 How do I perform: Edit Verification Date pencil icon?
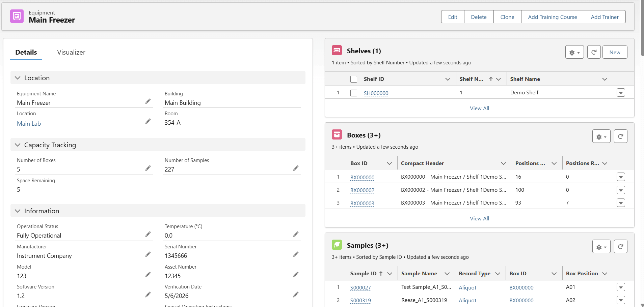296,295
